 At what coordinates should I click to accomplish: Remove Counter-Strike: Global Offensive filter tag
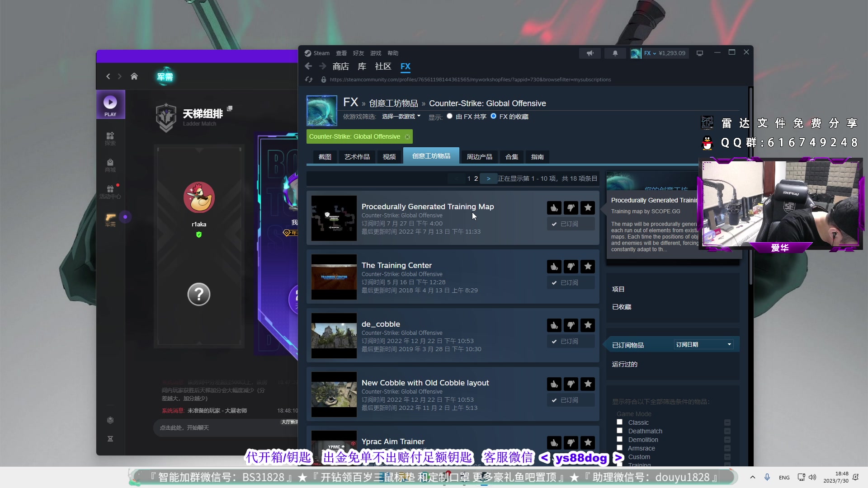(407, 136)
